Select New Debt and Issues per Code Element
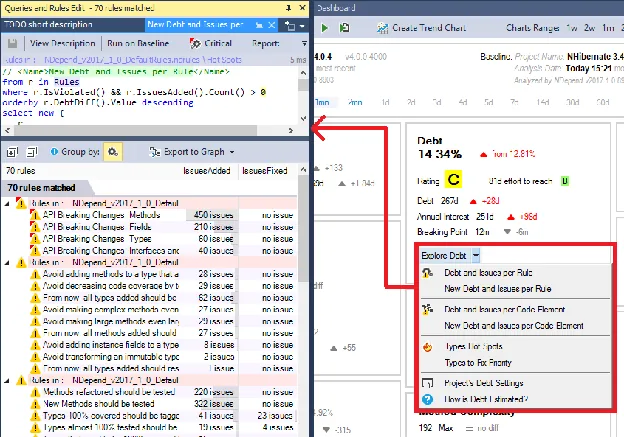 [x=514, y=326]
